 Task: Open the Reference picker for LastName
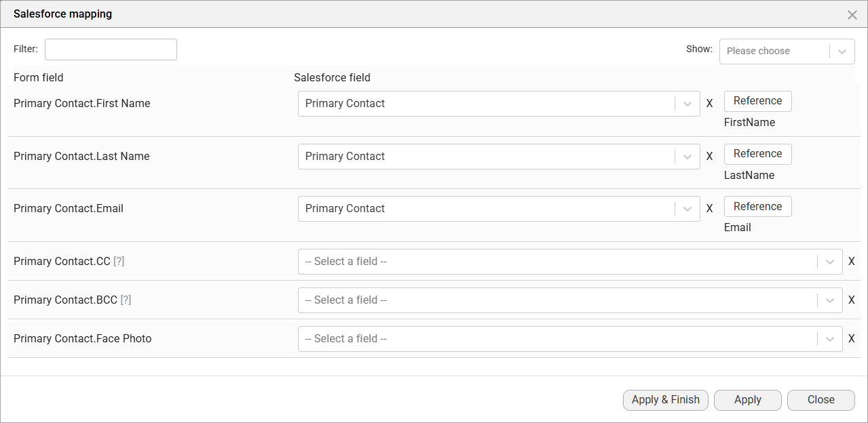point(757,153)
